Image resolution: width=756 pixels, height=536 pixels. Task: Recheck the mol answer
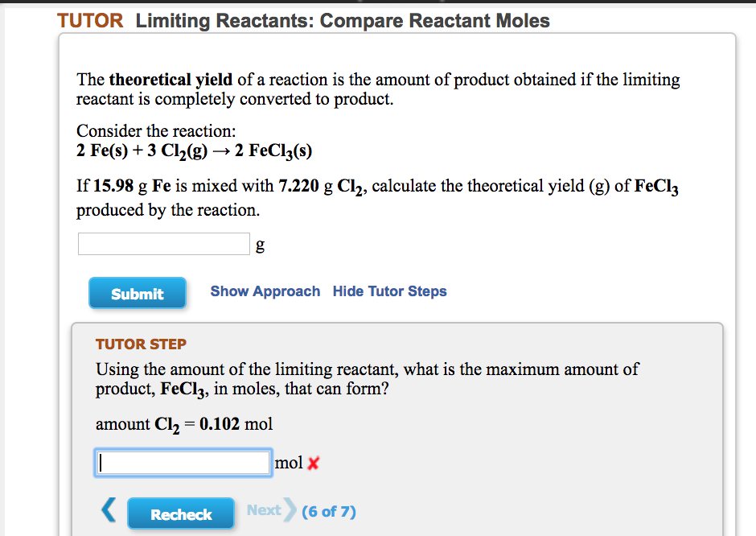point(180,513)
